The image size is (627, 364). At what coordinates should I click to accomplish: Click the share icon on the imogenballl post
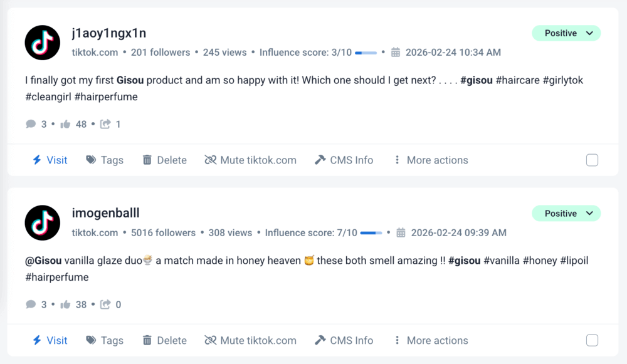click(x=106, y=305)
